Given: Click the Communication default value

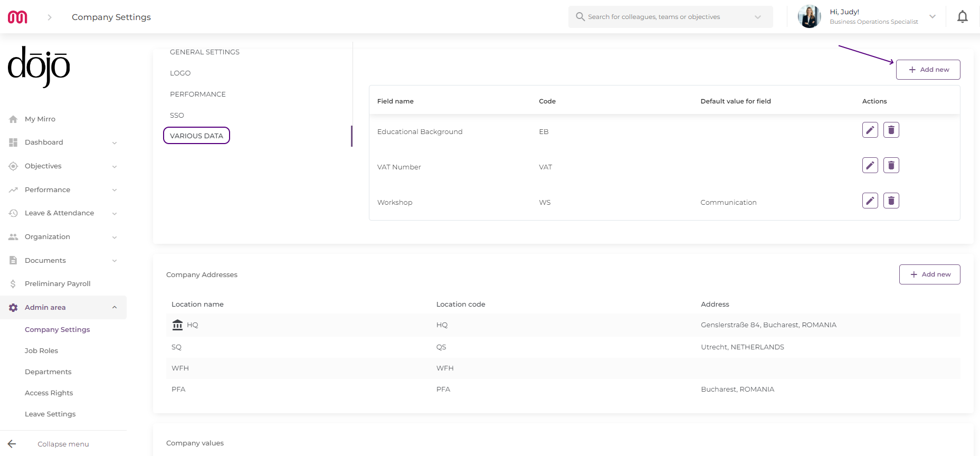Looking at the screenshot, I should [x=728, y=203].
